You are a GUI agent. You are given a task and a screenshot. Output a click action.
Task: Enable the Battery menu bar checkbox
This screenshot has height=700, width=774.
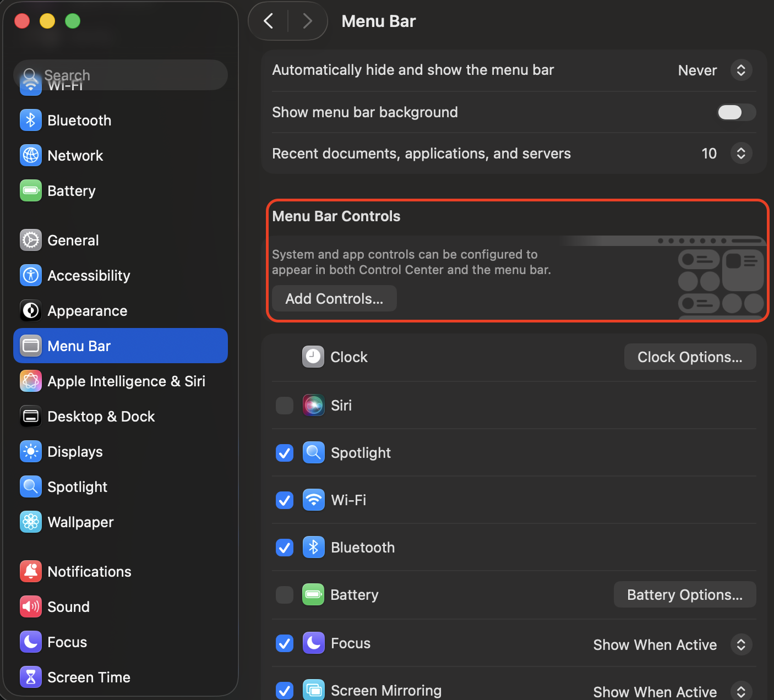click(285, 595)
